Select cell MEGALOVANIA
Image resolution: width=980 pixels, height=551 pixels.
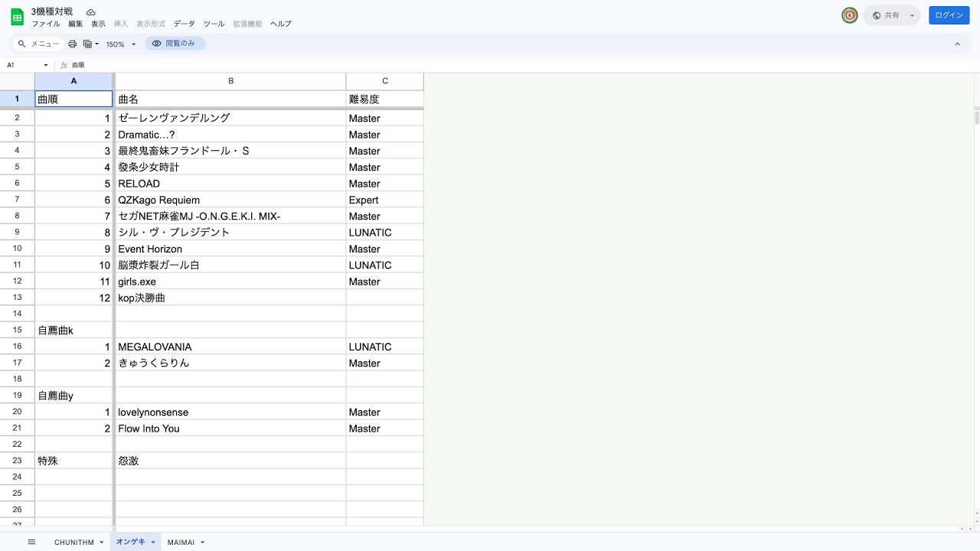click(x=230, y=347)
